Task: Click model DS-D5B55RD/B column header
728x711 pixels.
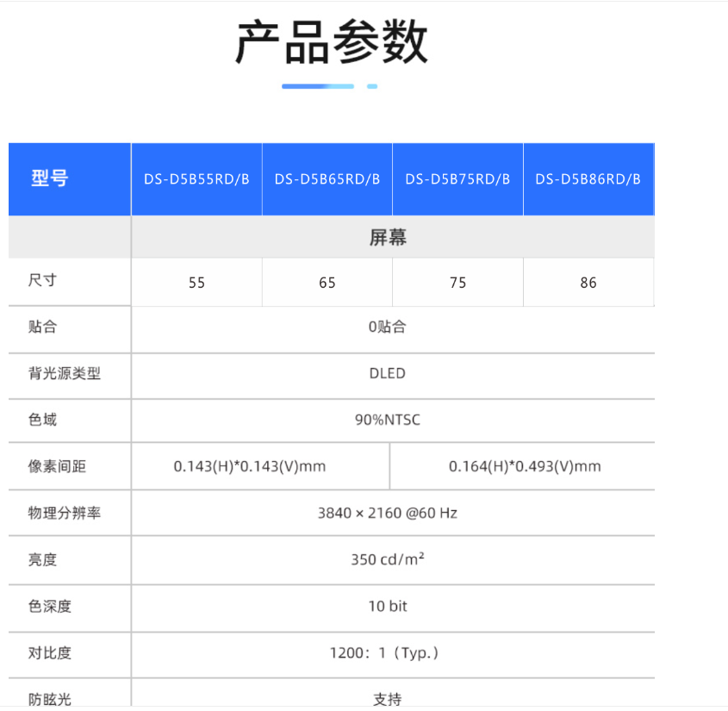Action: [196, 179]
